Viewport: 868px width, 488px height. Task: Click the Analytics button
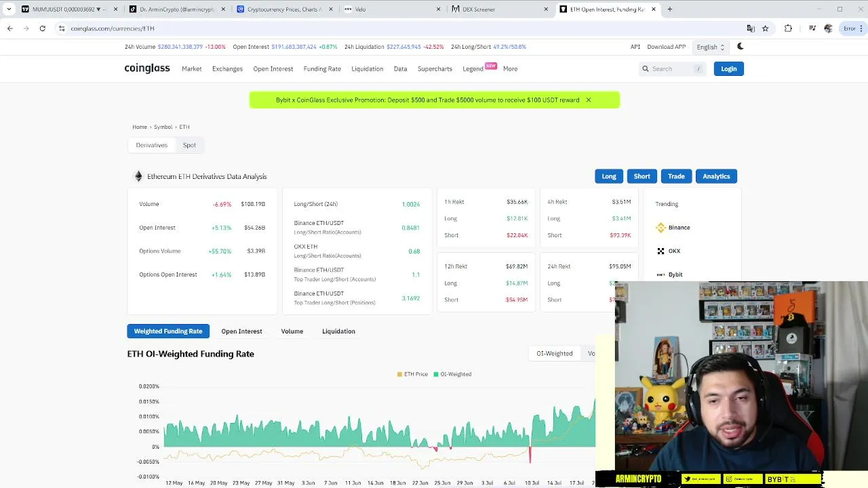point(716,176)
